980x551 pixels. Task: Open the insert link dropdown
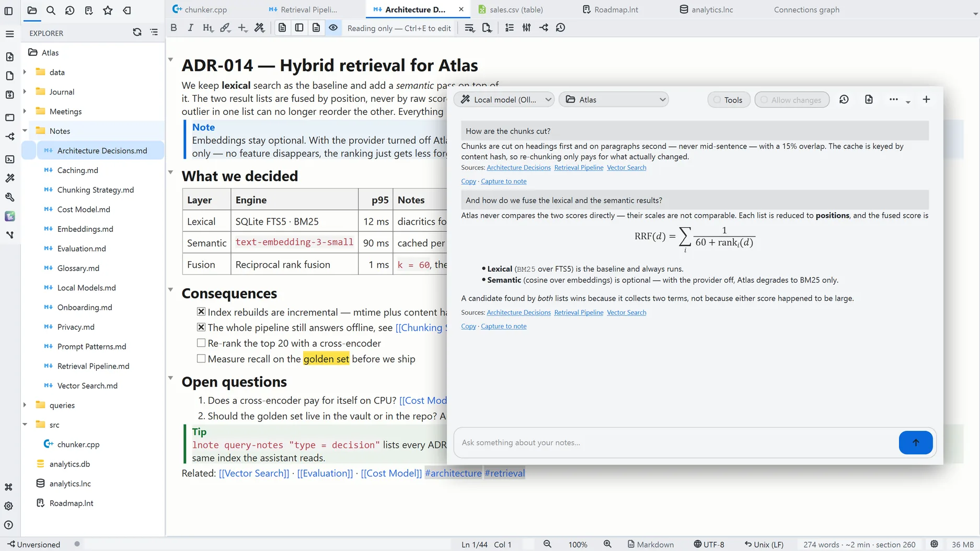pyautogui.click(x=225, y=28)
